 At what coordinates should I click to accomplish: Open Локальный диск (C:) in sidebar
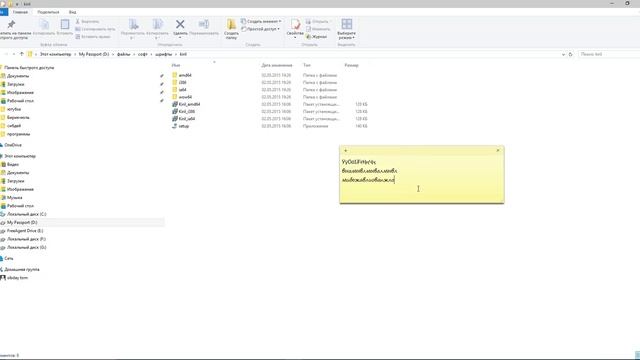click(26, 214)
